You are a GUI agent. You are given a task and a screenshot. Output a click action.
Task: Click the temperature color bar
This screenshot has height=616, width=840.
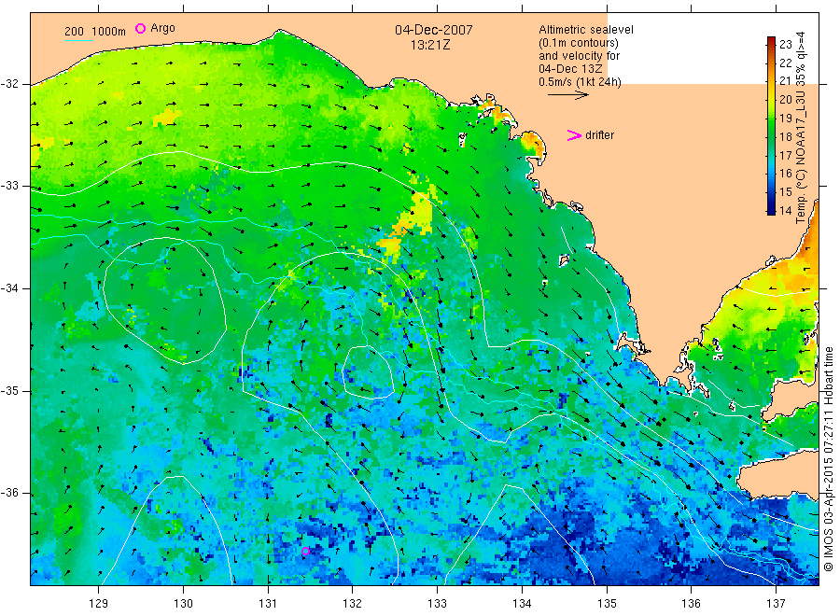[x=771, y=126]
